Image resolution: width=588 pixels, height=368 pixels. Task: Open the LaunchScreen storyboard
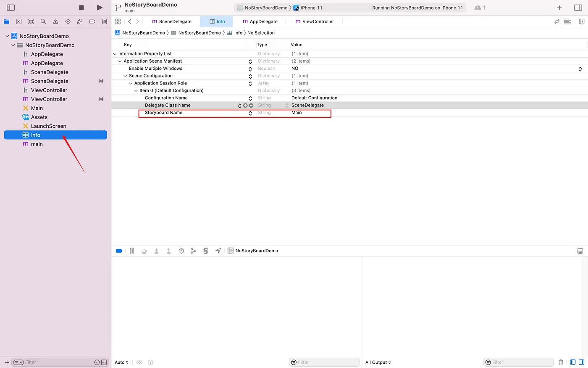click(x=48, y=126)
